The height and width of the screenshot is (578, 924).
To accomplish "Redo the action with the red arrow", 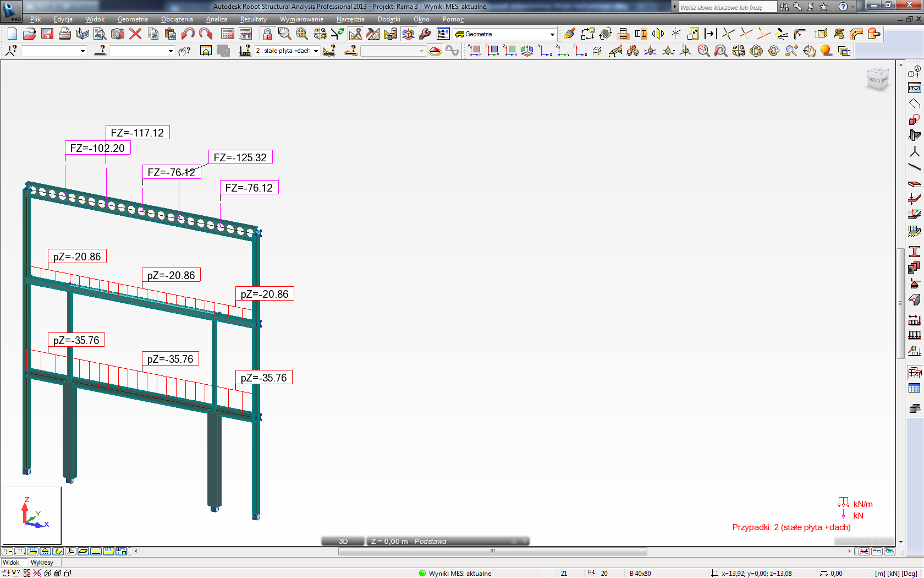I will click(206, 34).
